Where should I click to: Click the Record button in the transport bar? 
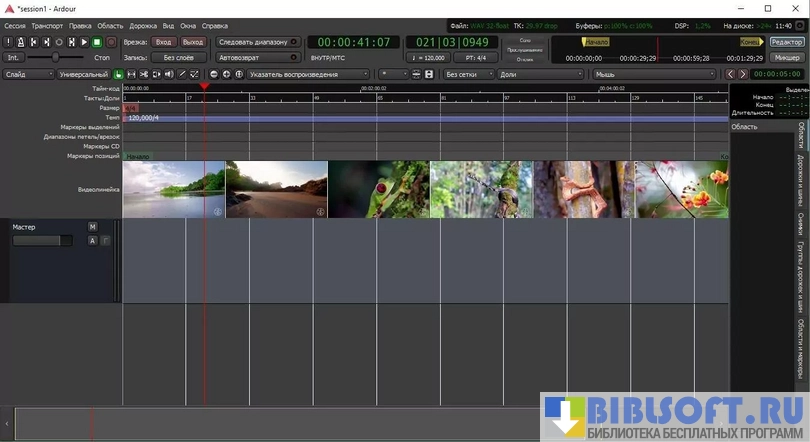(109, 42)
